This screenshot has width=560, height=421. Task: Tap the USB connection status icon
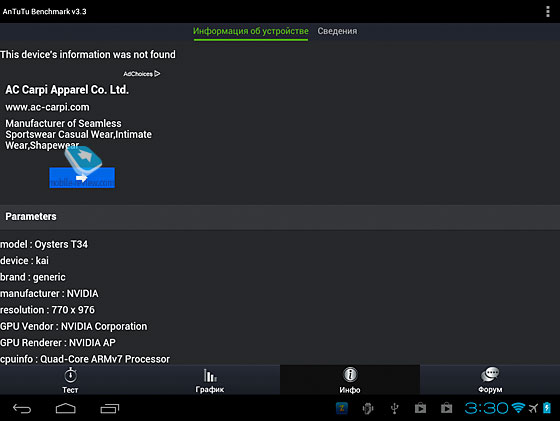(x=394, y=408)
